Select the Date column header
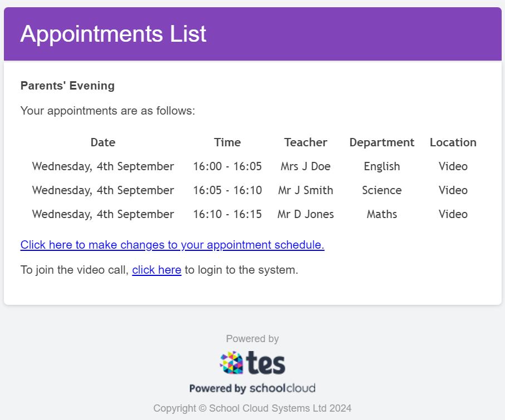 pos(103,142)
